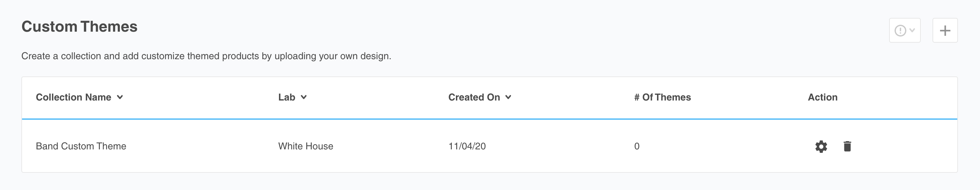Toggle Created On sort chevron
Viewport: 980px width, 190px height.
click(x=508, y=97)
